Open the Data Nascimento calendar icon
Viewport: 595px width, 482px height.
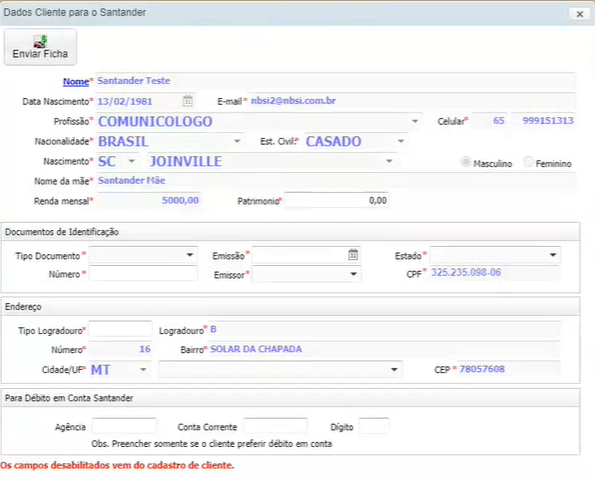point(187,101)
